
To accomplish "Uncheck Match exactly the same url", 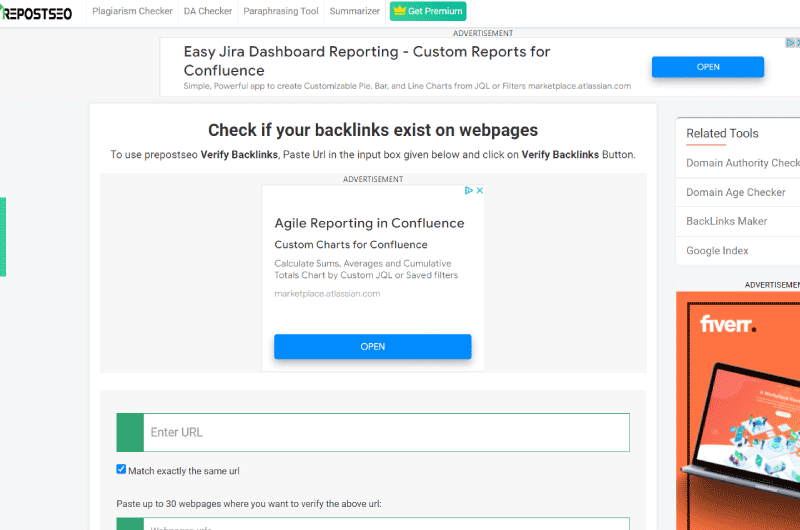I will [121, 469].
